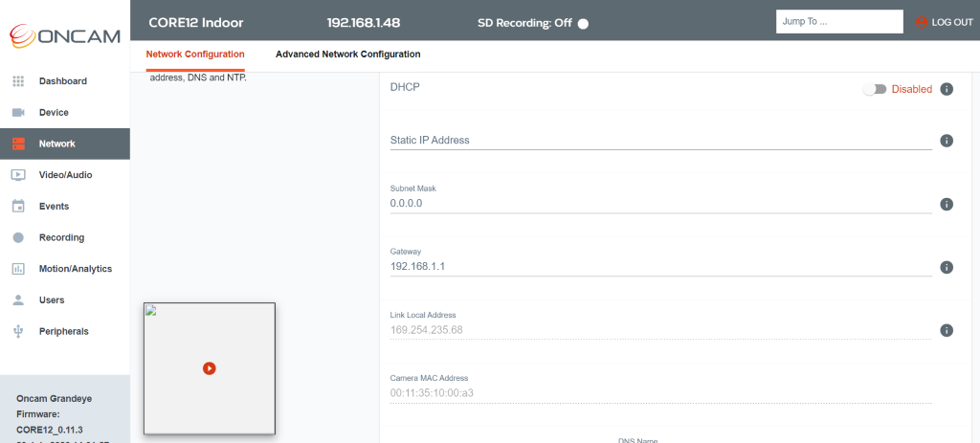Click the Oncam logo
This screenshot has width=980, height=443.
click(65, 35)
